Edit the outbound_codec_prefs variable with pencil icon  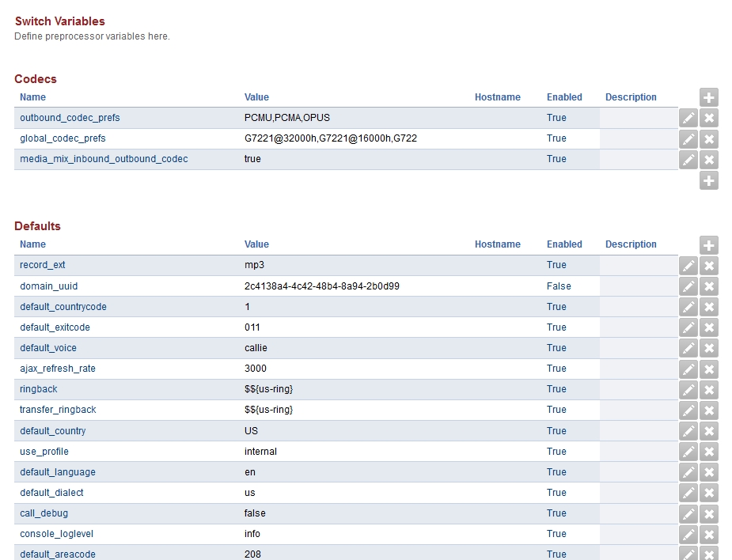point(688,118)
